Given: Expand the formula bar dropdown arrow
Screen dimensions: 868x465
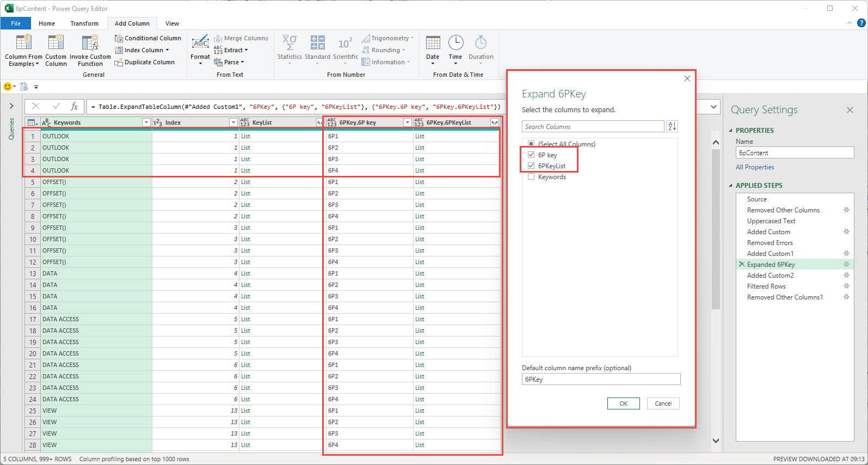Looking at the screenshot, I should tap(713, 107).
